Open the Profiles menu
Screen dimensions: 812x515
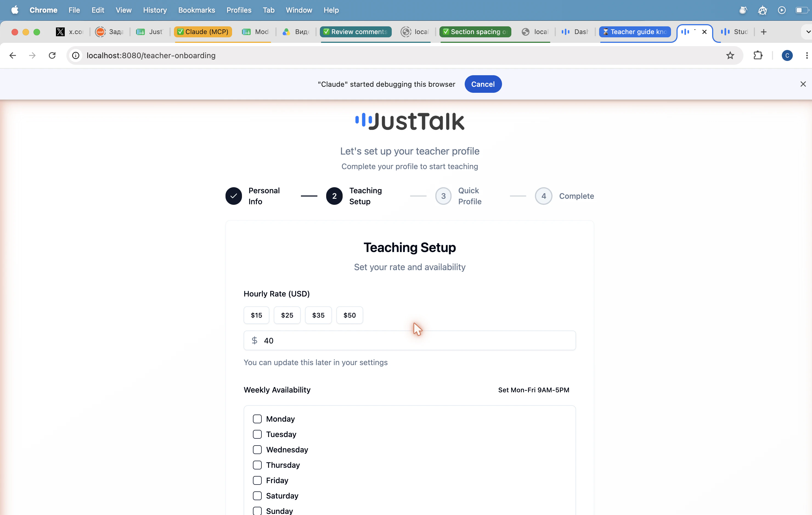pos(239,10)
